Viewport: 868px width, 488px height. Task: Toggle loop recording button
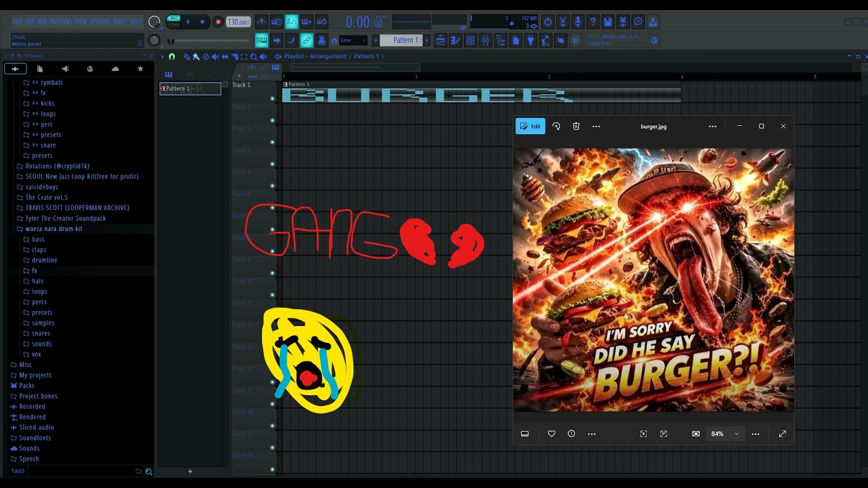tap(322, 22)
